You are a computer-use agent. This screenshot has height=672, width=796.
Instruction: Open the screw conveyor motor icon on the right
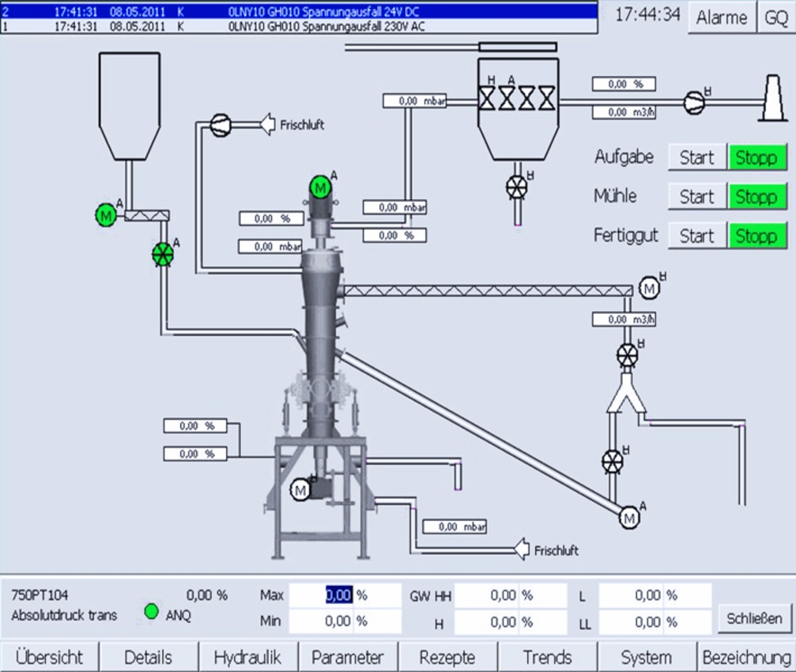click(x=650, y=289)
